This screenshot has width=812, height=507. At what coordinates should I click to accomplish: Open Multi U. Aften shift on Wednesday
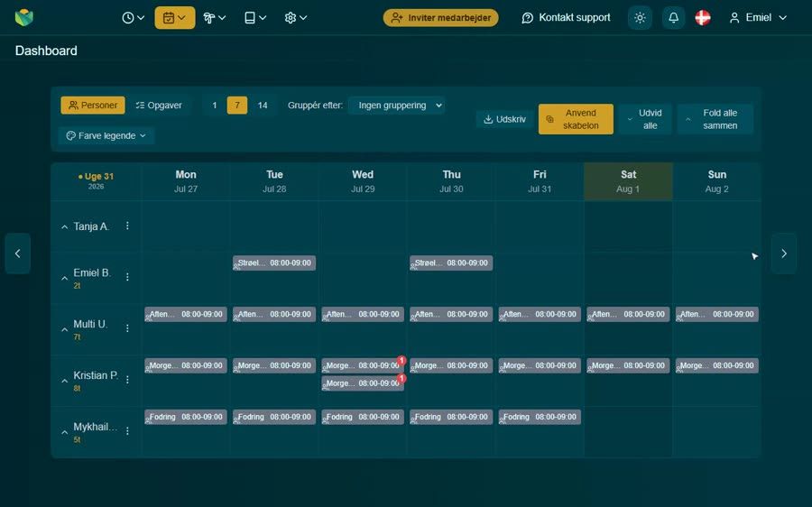363,314
